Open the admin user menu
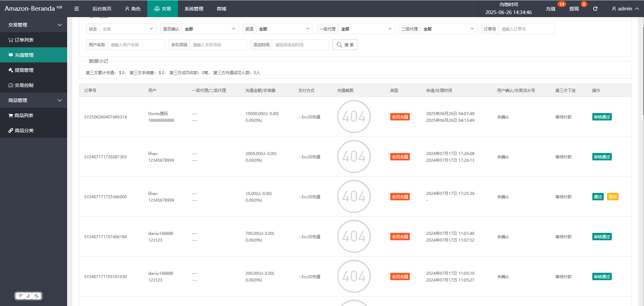The width and height of the screenshot is (644, 306). tap(625, 9)
